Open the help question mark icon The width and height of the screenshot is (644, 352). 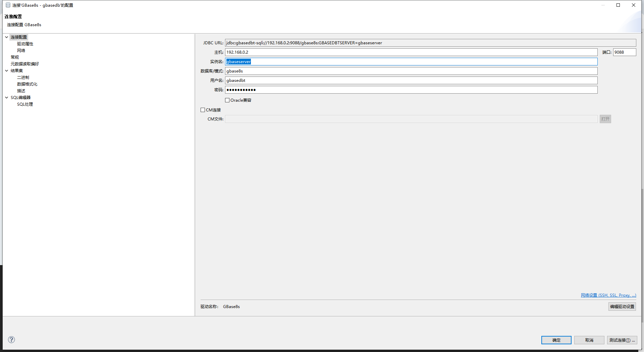click(11, 340)
